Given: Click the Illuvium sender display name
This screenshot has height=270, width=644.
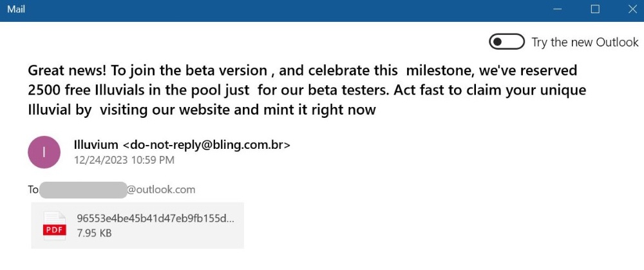Looking at the screenshot, I should tap(97, 144).
